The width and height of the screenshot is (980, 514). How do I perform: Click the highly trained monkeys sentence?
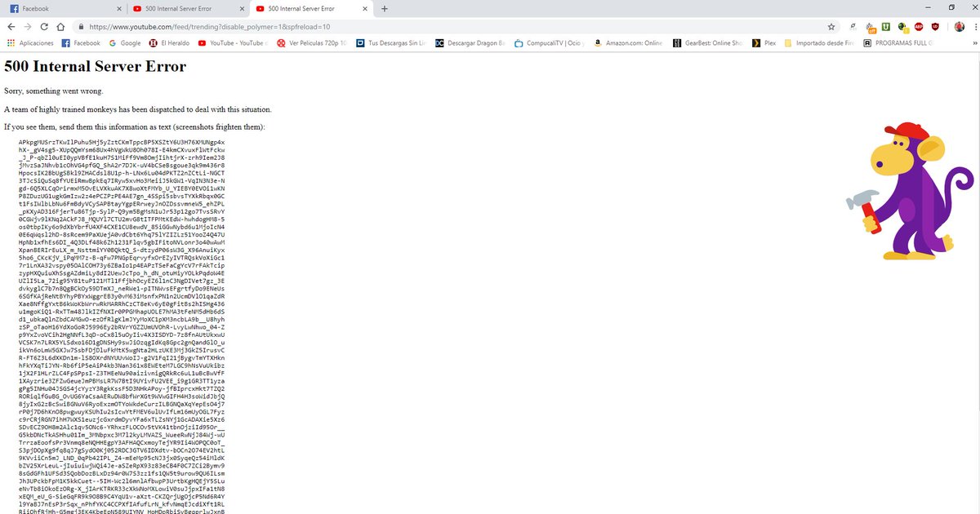coord(138,109)
